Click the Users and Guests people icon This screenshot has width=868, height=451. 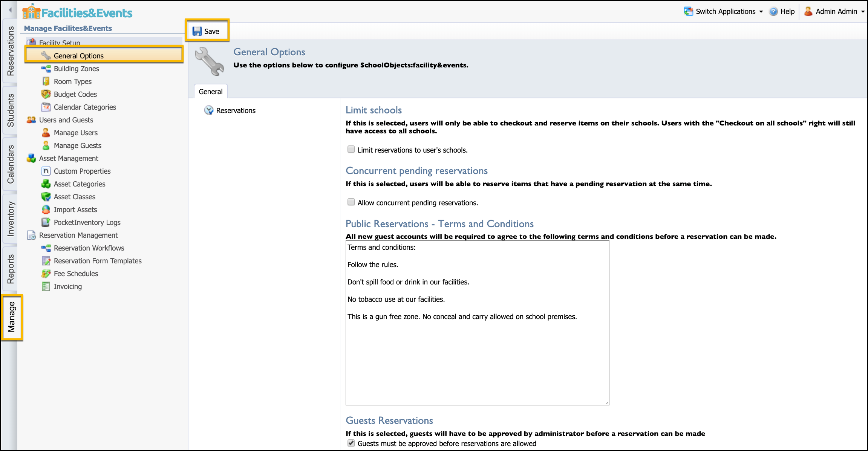[x=31, y=120]
